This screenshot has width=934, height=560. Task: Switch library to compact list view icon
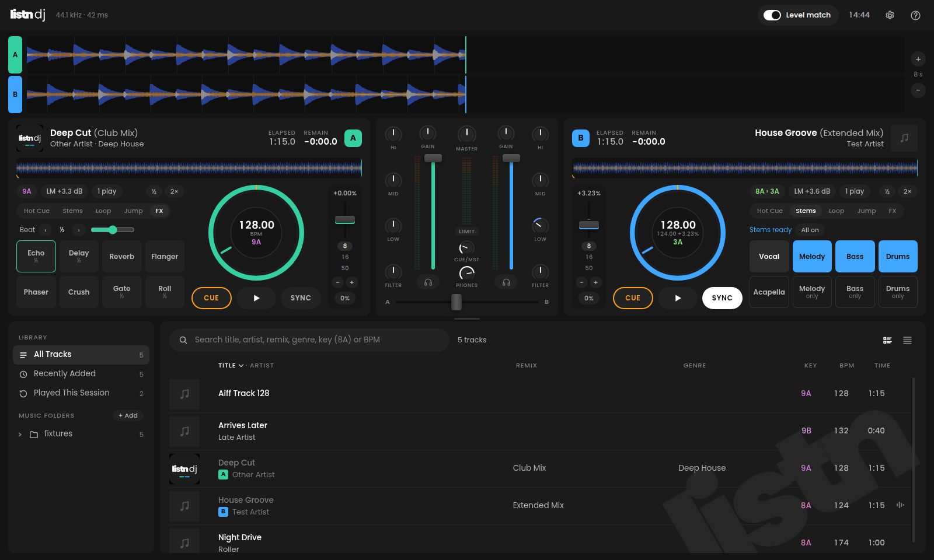(907, 340)
